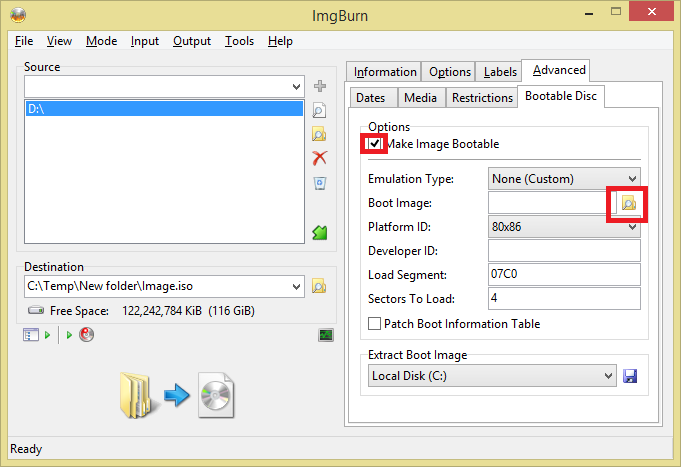Switch to the Media sub-tab
The width and height of the screenshot is (682, 469).
click(420, 98)
